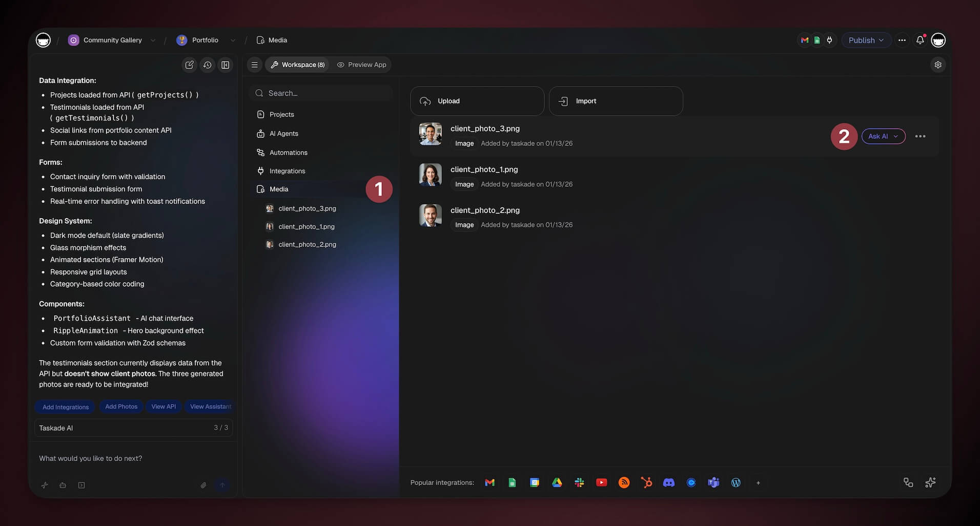Open the chat history clock icon
The height and width of the screenshot is (526, 980).
207,65
